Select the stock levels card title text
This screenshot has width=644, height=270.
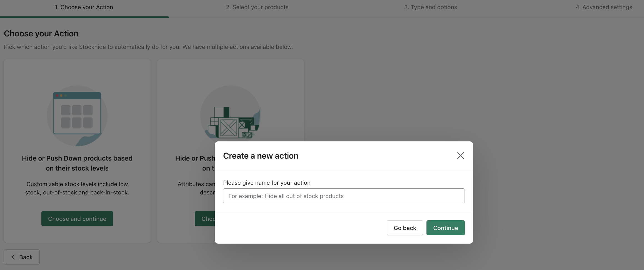point(77,163)
